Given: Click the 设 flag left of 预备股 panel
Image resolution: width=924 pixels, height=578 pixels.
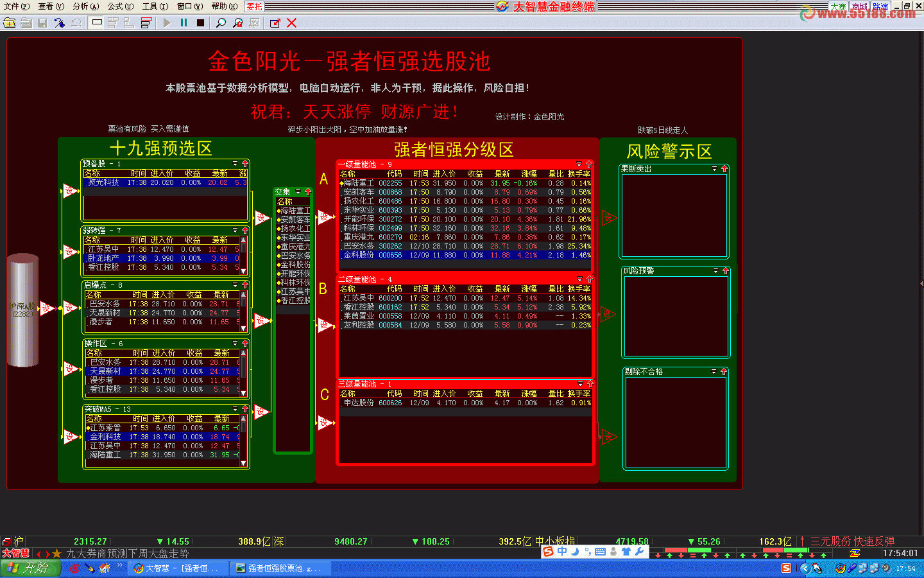Looking at the screenshot, I should tap(69, 191).
